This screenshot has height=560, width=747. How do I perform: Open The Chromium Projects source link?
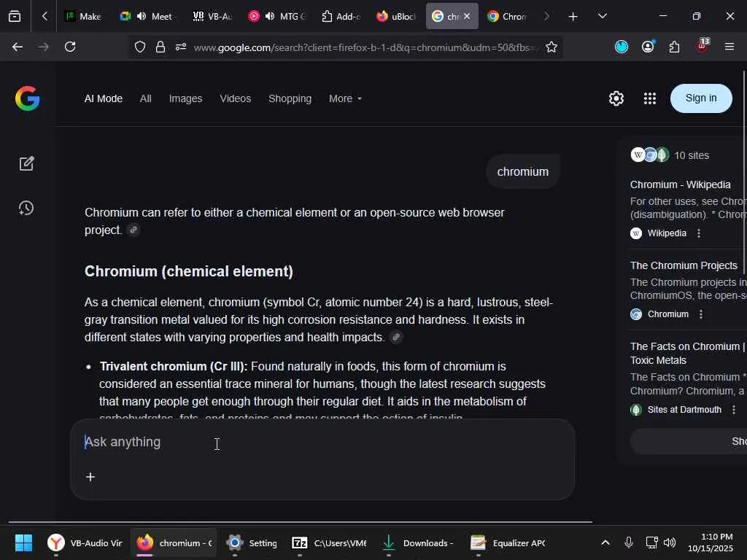pos(684,265)
